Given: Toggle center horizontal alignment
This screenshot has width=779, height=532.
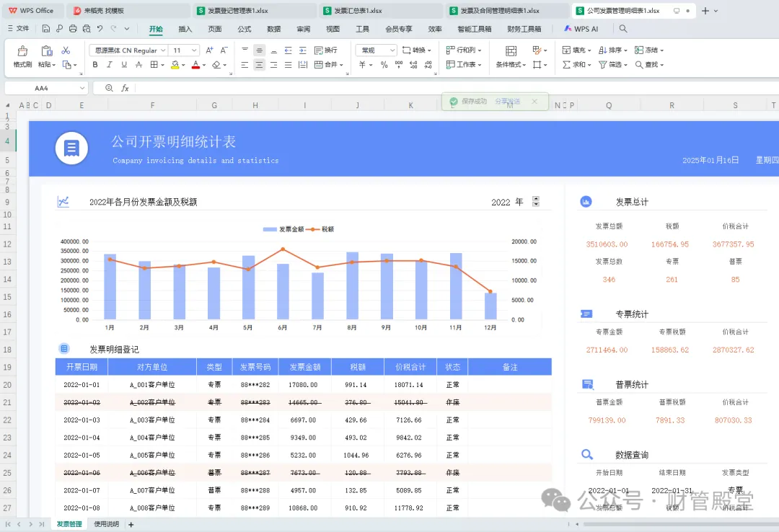Looking at the screenshot, I should (260, 65).
